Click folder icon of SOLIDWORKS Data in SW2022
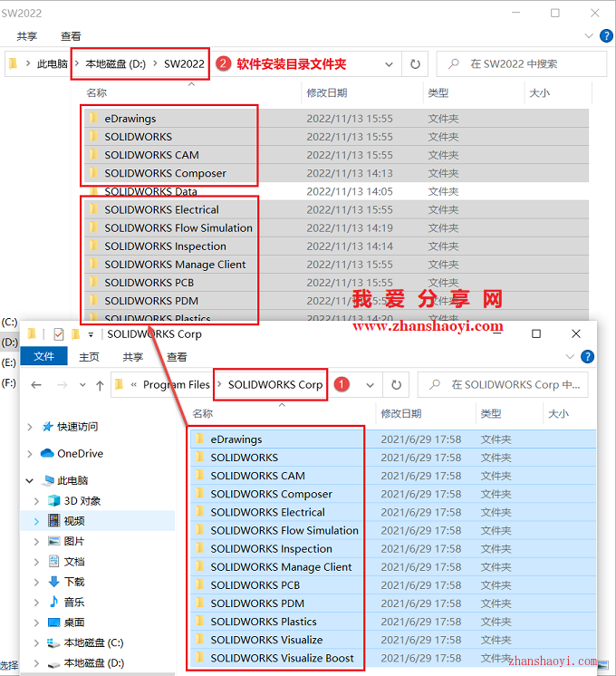The image size is (616, 676). pyautogui.click(x=93, y=190)
